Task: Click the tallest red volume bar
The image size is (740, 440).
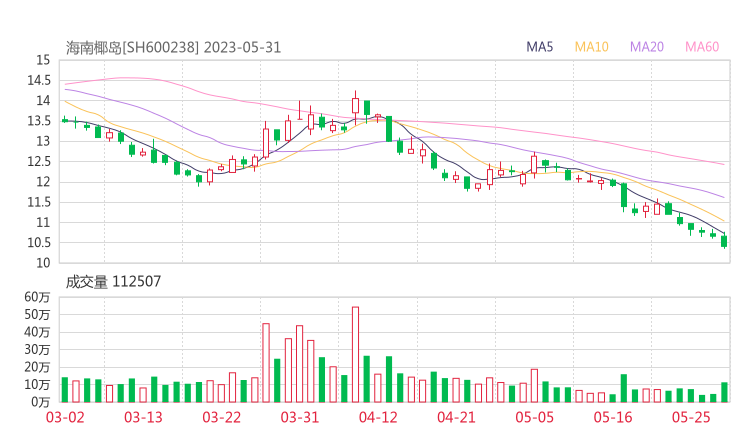Action: pos(355,355)
